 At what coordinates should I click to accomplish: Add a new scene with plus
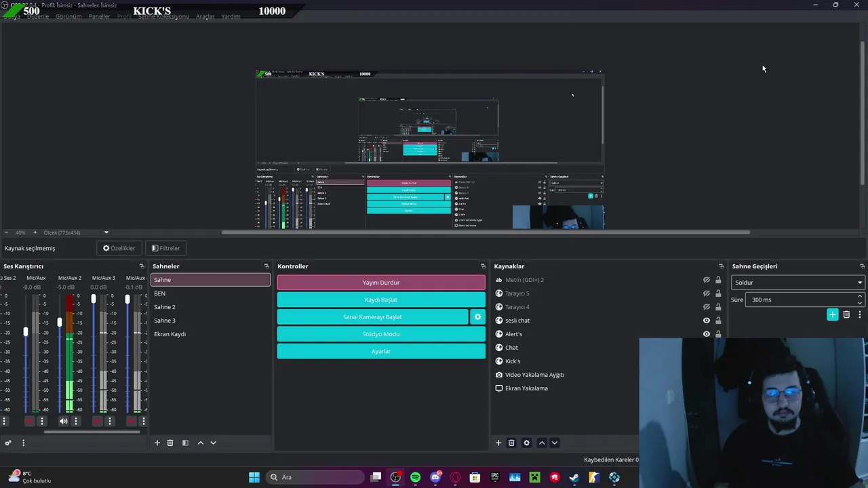(157, 443)
